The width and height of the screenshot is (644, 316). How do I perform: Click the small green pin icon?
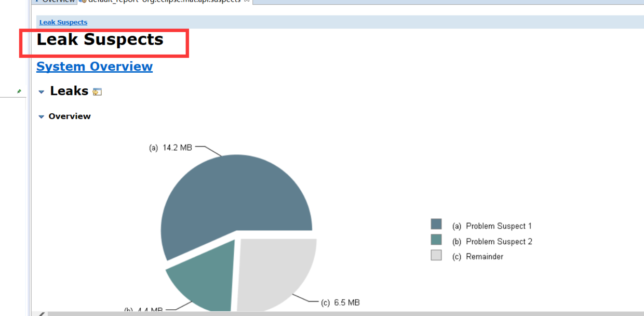19,91
